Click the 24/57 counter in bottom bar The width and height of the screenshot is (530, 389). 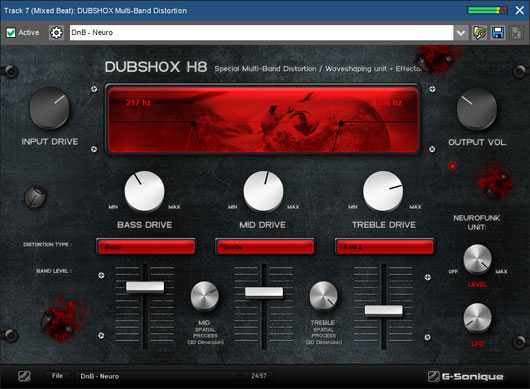pyautogui.click(x=259, y=376)
